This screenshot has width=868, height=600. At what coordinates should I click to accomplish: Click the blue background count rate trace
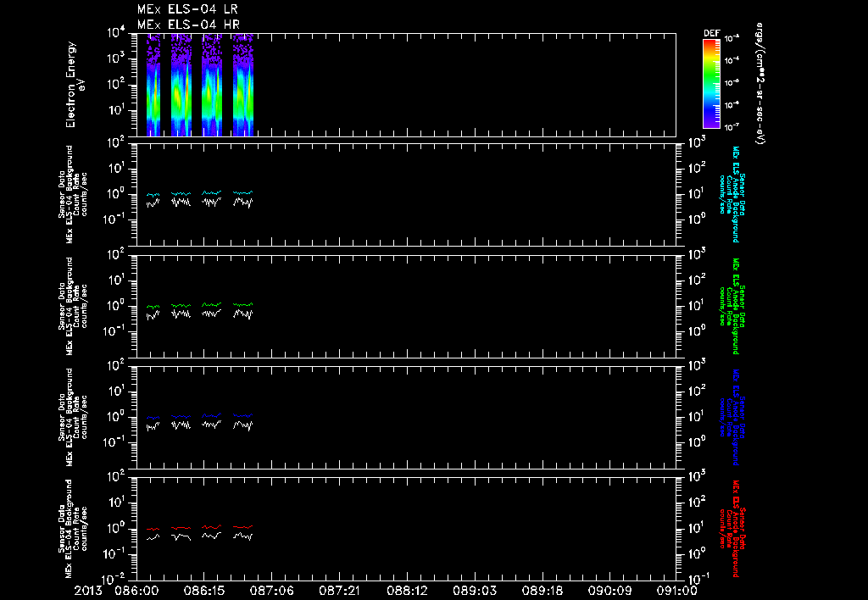click(200, 416)
